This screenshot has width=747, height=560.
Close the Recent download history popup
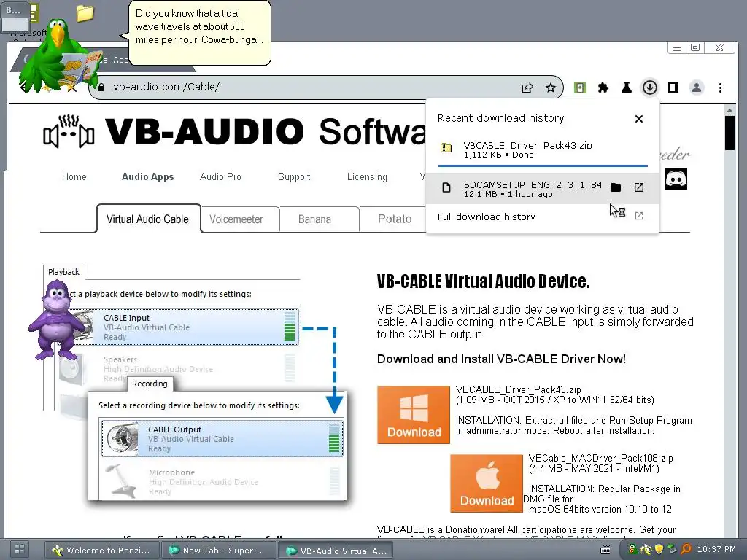(639, 119)
